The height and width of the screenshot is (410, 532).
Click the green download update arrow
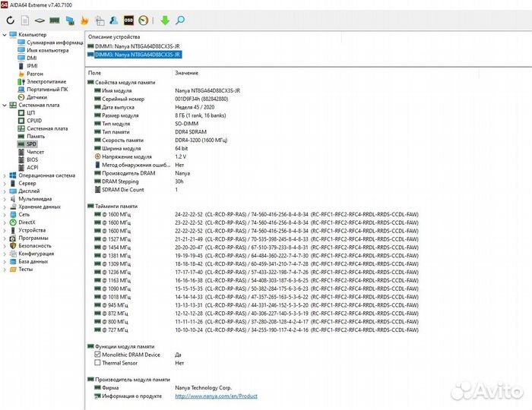tap(164, 20)
